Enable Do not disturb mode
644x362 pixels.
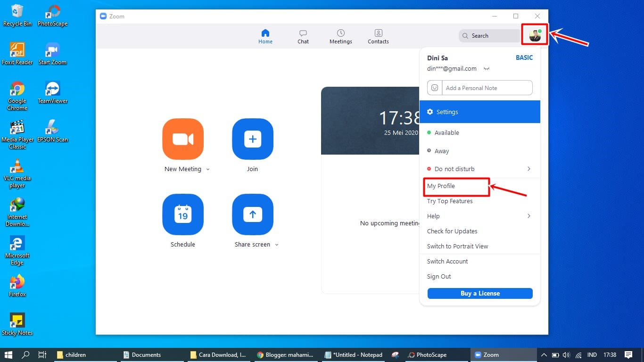click(x=454, y=169)
